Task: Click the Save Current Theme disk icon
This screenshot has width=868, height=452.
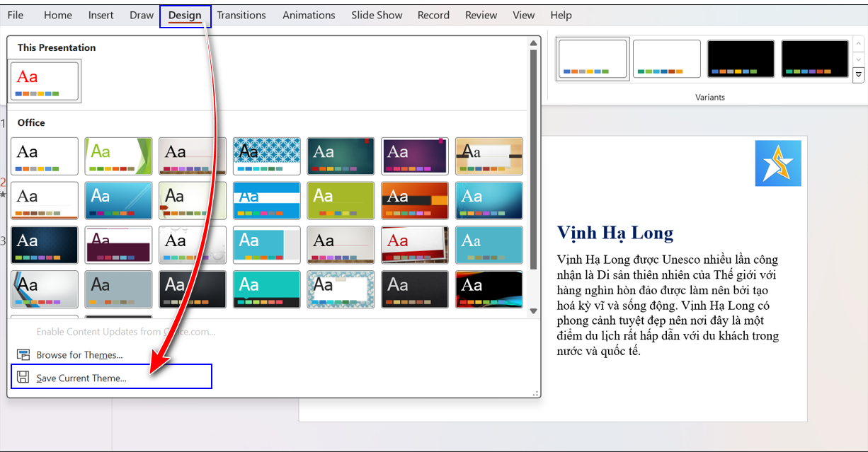Action: [23, 378]
